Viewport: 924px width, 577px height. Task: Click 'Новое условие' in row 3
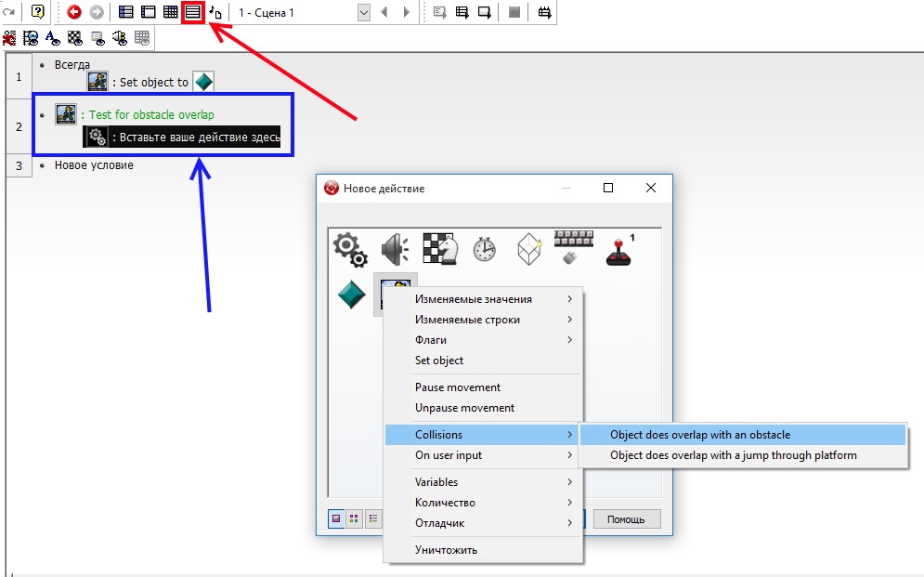[x=94, y=165]
